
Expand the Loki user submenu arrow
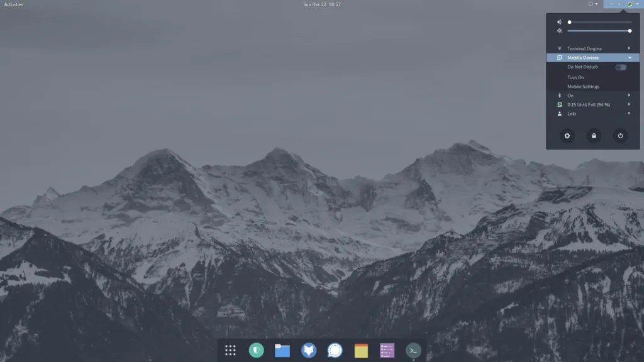(x=629, y=113)
